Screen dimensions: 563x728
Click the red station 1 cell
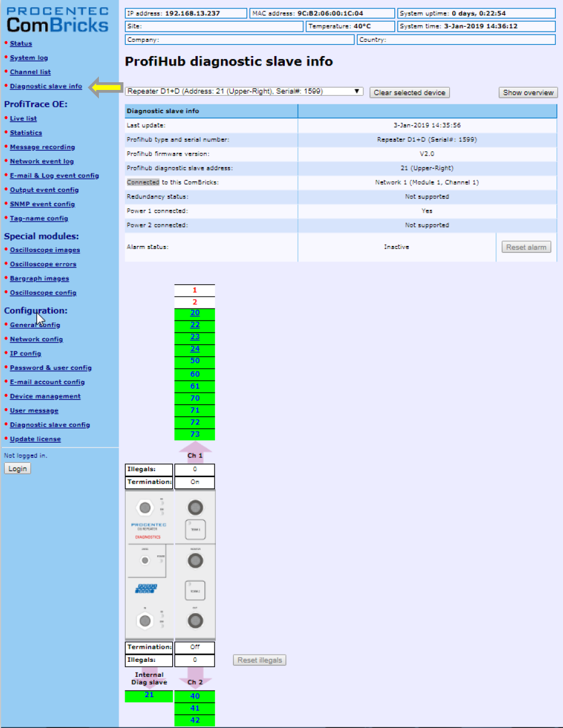tap(195, 290)
